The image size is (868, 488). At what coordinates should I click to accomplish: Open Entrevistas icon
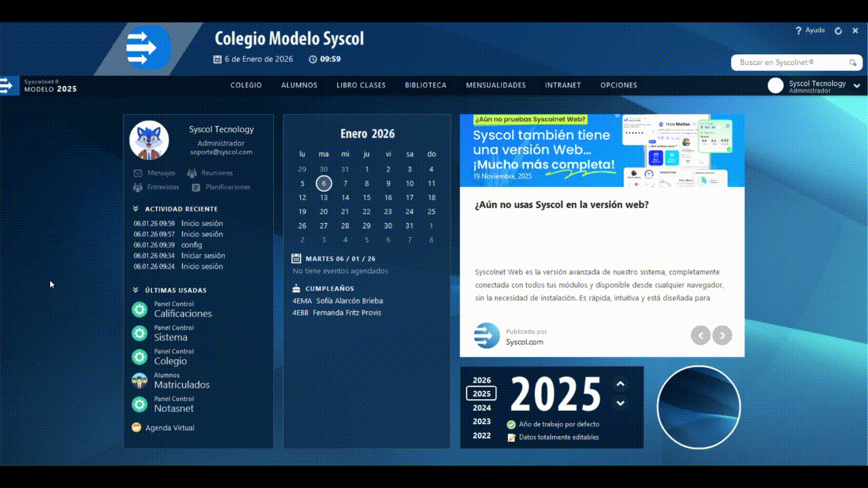(x=138, y=187)
